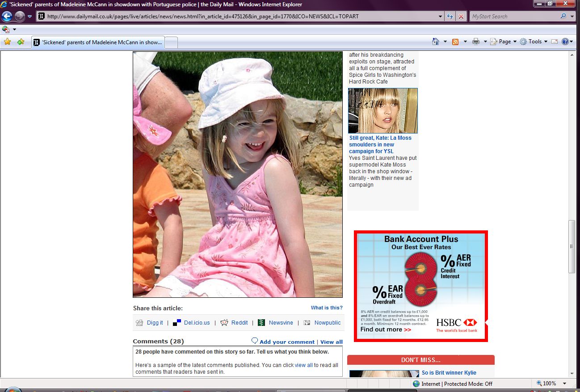Click the browser Back arrow button
Image resolution: width=580 pixels, height=392 pixels.
(7, 17)
